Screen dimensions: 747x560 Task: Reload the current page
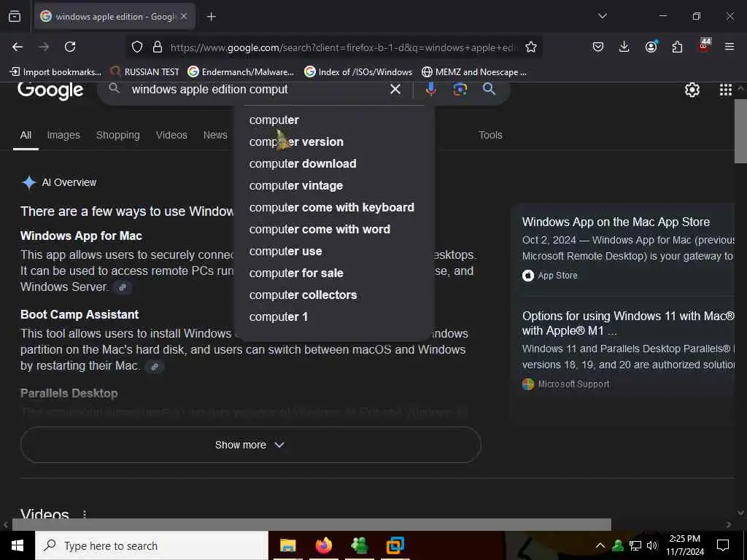click(x=70, y=47)
